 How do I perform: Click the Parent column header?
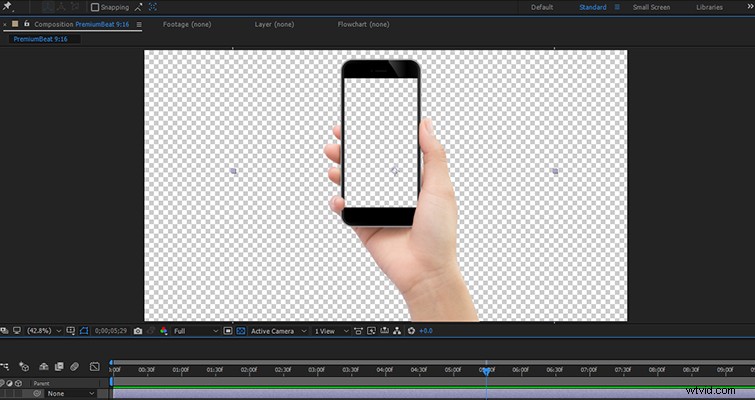(41, 384)
